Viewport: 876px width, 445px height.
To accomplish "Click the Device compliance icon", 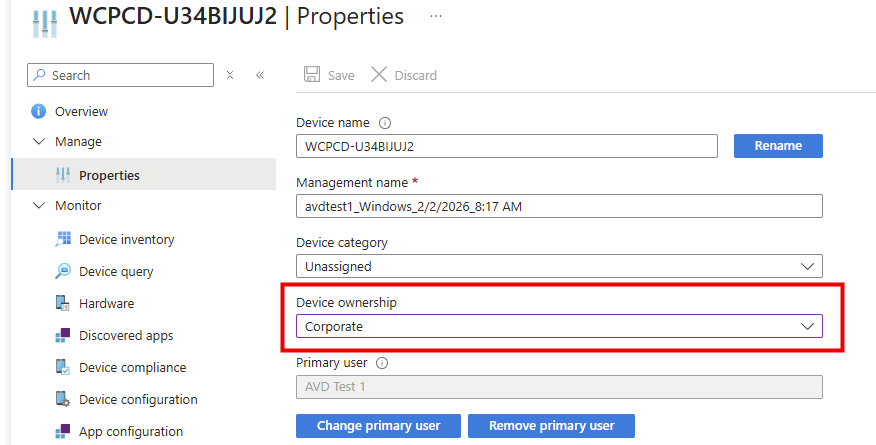I will coord(63,367).
